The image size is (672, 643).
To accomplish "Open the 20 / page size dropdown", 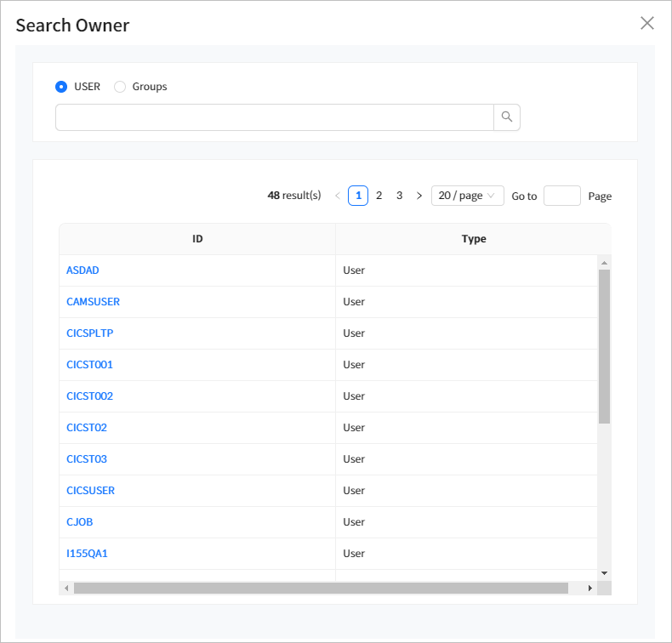I will 467,196.
